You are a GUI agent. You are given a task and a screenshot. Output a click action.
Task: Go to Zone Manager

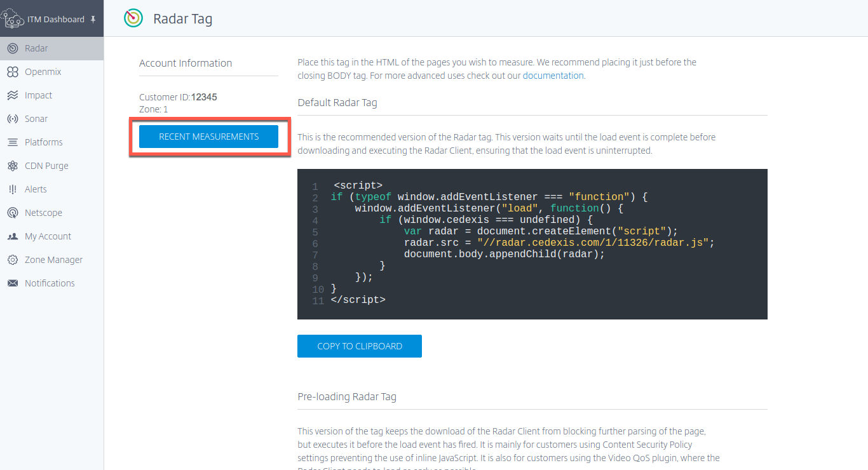click(51, 260)
